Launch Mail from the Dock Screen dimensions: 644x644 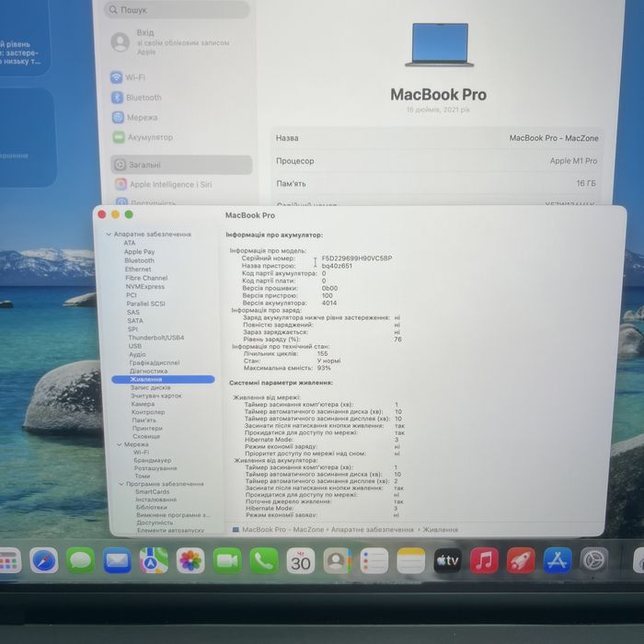coord(117,560)
